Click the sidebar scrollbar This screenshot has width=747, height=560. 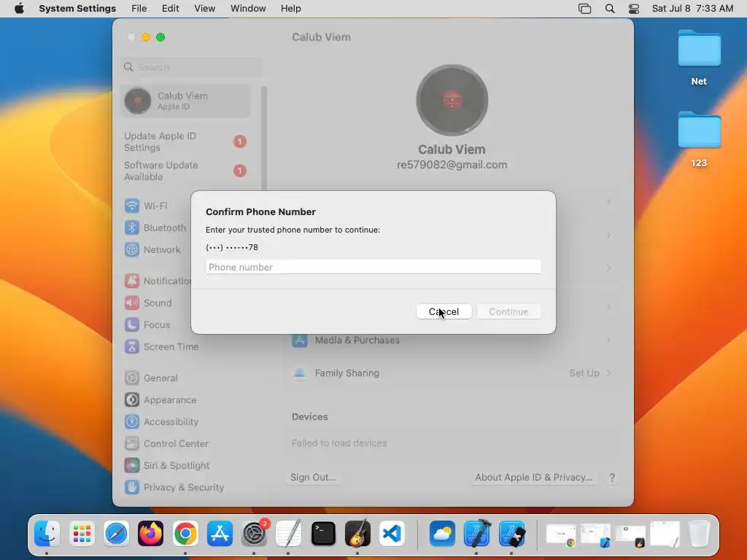click(264, 138)
